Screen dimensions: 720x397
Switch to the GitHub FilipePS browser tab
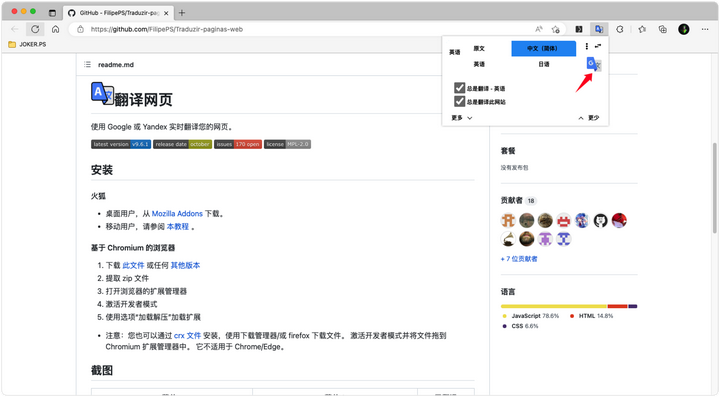click(118, 13)
